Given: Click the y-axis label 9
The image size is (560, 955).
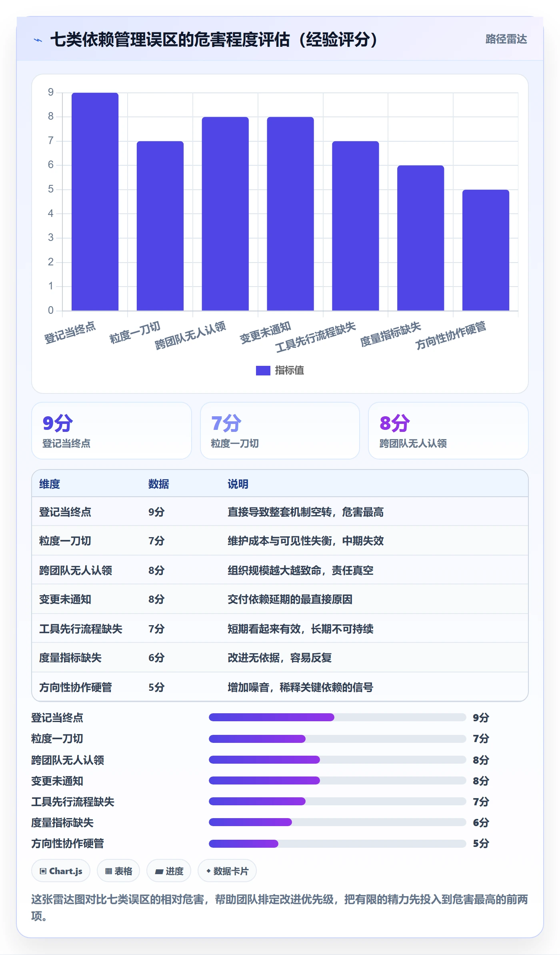Looking at the screenshot, I should click(51, 92).
